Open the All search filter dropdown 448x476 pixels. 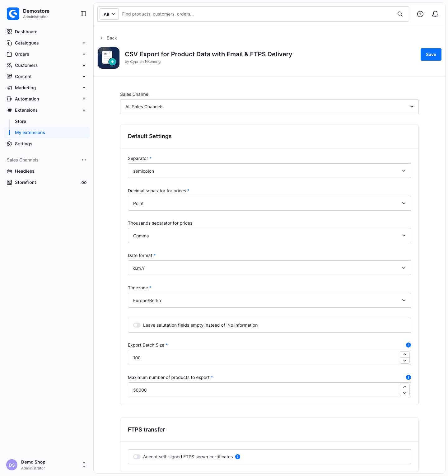[109, 14]
